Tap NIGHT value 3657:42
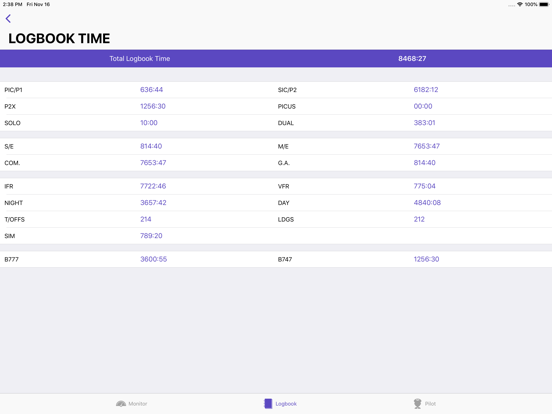 pos(153,203)
